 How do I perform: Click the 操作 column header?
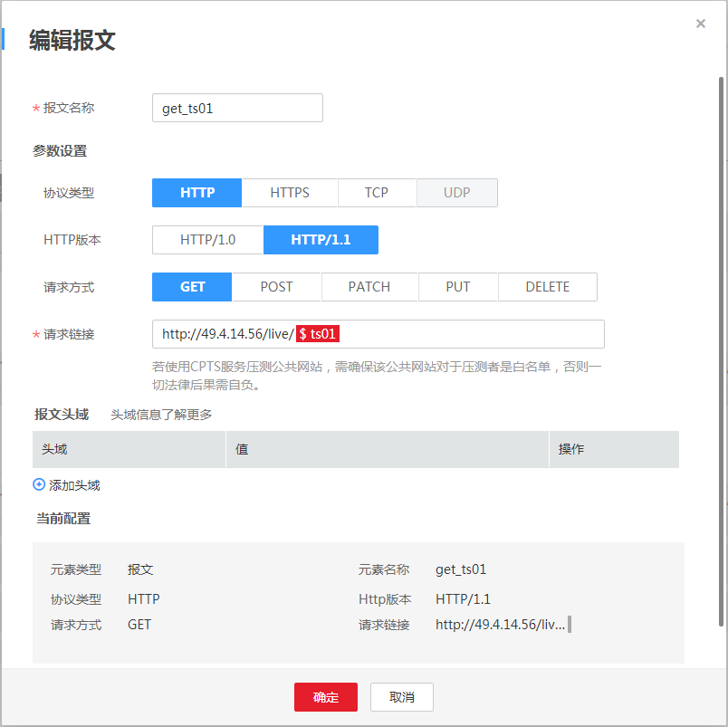[x=614, y=449]
